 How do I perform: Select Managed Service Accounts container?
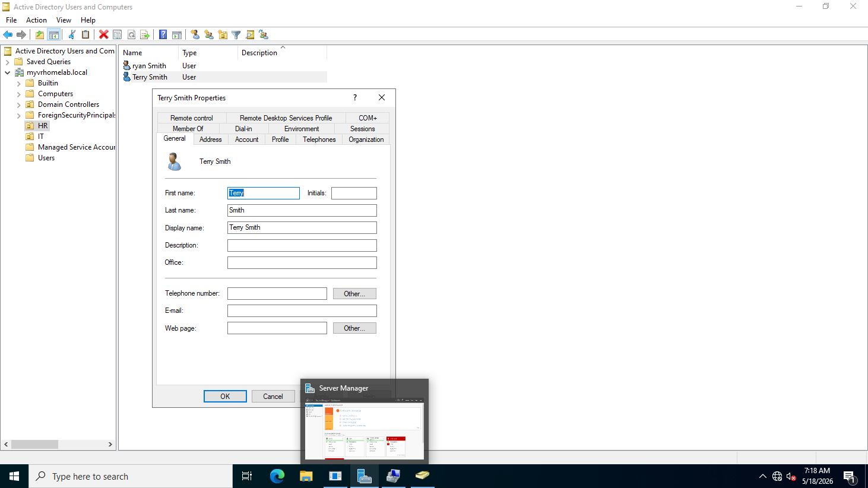point(76,147)
